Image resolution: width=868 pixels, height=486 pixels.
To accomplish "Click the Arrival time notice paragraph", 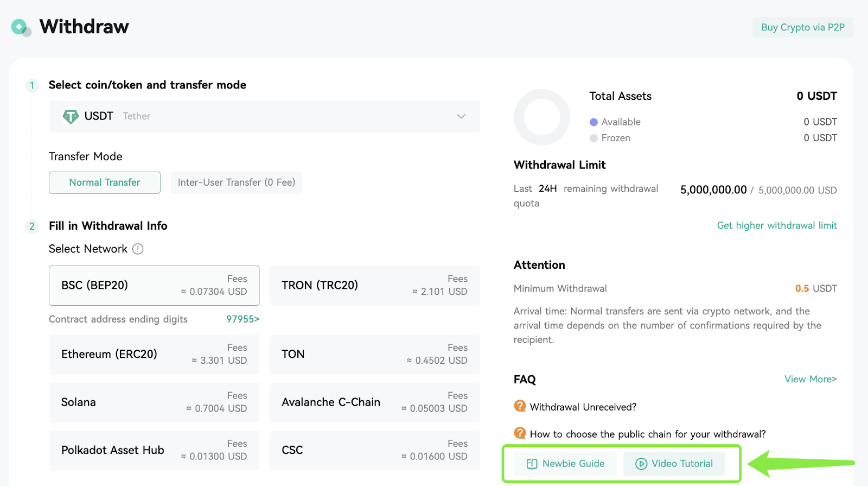I will tap(667, 325).
